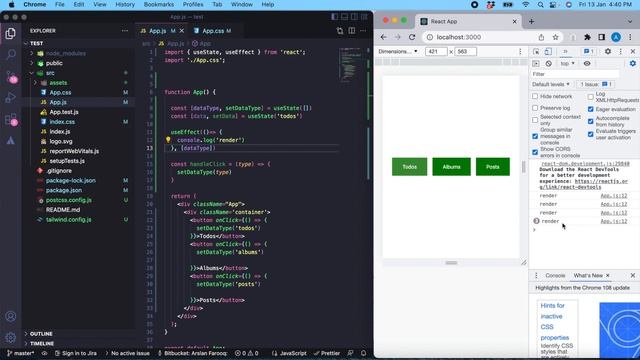This screenshot has width=640, height=360.
Task: Open the Manage gear in VS Code
Action: point(11,338)
